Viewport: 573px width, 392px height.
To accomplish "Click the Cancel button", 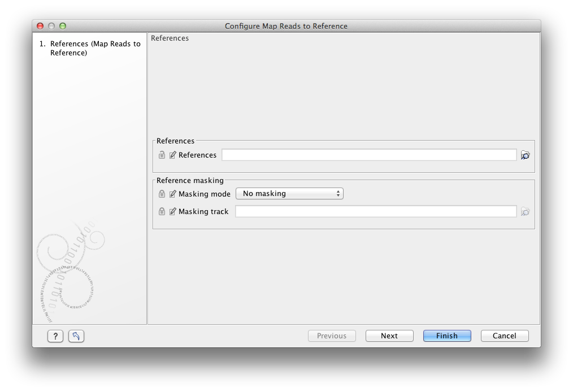I will coord(504,336).
